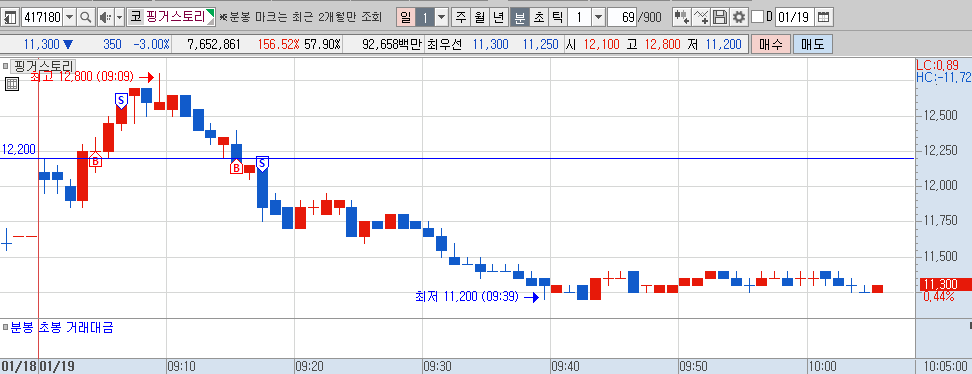Click the second blue S sell marker
This screenshot has width=972, height=374.
262,164
